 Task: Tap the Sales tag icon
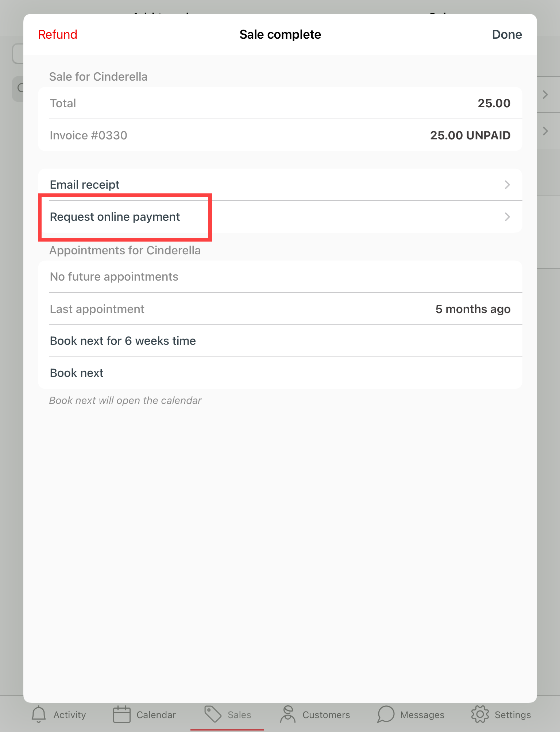pyautogui.click(x=213, y=714)
